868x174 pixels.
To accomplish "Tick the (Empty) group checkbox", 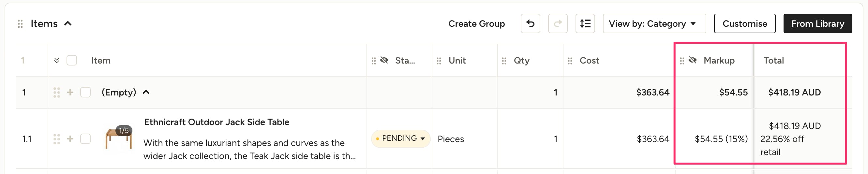I will [85, 92].
